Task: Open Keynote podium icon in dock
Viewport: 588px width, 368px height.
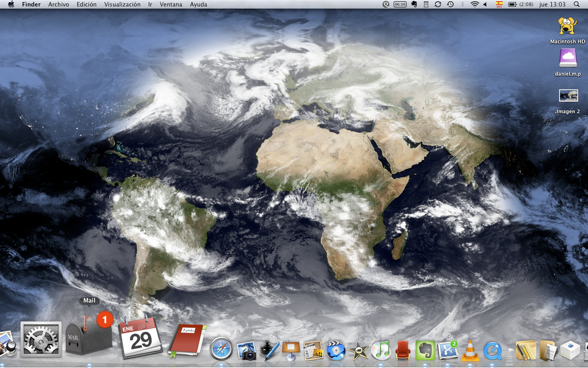Action: [291, 350]
